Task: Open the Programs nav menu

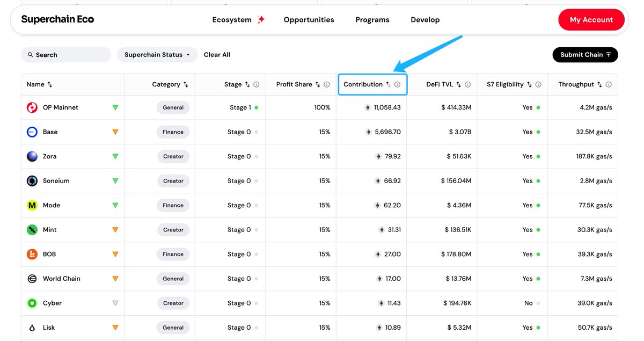Action: coord(372,19)
